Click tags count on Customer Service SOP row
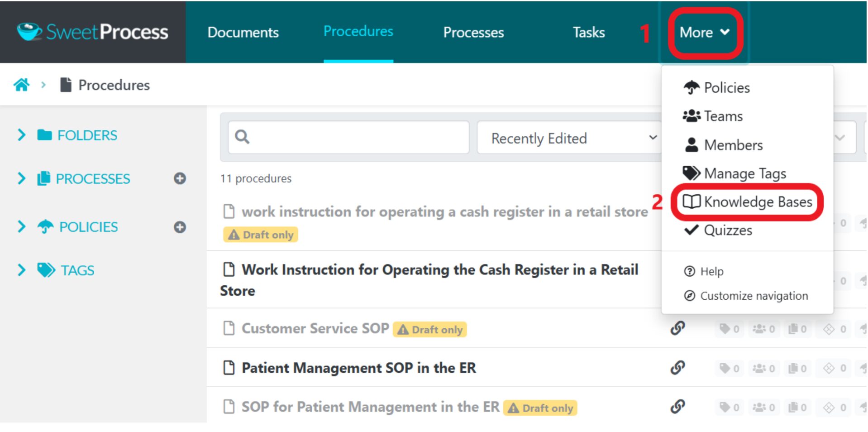The width and height of the screenshot is (868, 432). [x=730, y=329]
